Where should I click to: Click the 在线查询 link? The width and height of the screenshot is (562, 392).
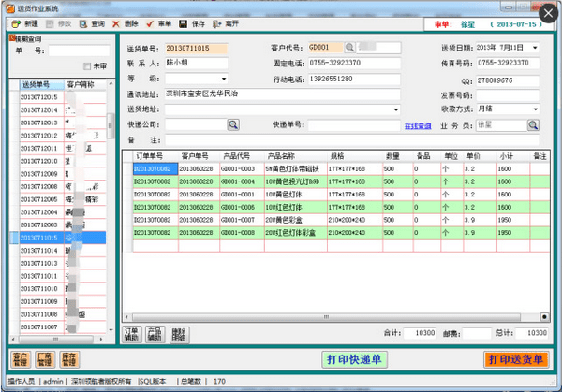pos(417,125)
